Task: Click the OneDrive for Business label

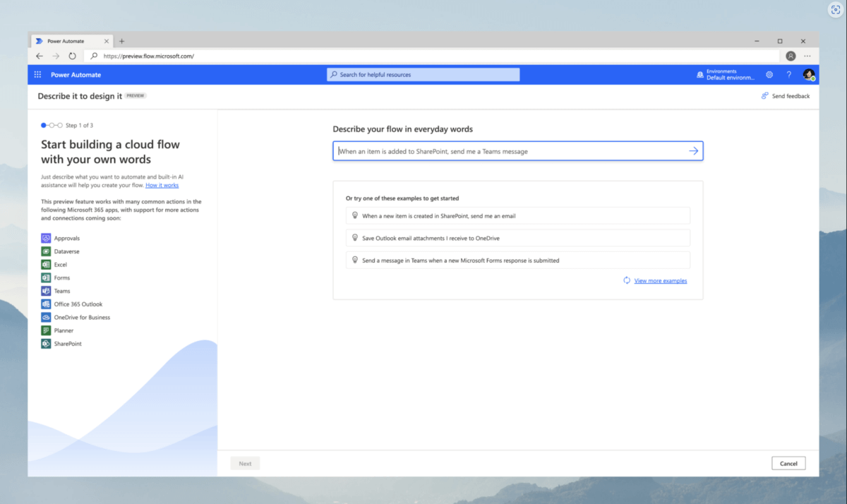Action: click(82, 318)
